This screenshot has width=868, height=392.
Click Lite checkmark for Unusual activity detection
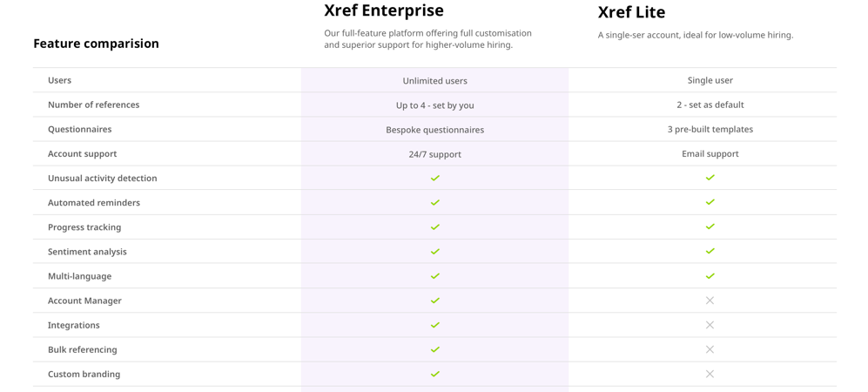[710, 178]
